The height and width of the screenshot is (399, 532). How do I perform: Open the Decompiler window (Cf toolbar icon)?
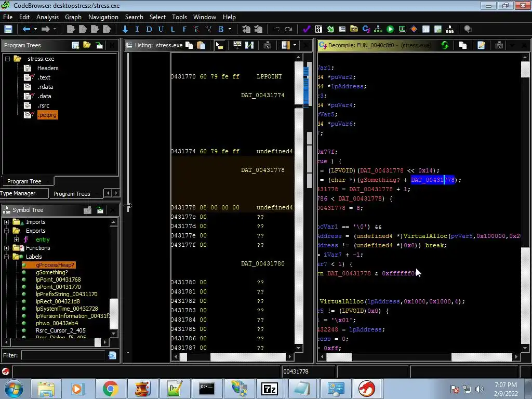click(366, 29)
